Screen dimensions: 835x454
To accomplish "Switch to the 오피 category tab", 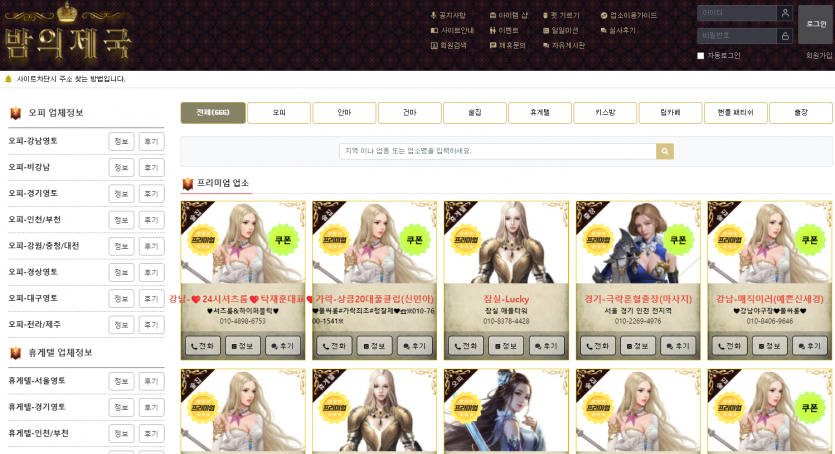I will (279, 113).
